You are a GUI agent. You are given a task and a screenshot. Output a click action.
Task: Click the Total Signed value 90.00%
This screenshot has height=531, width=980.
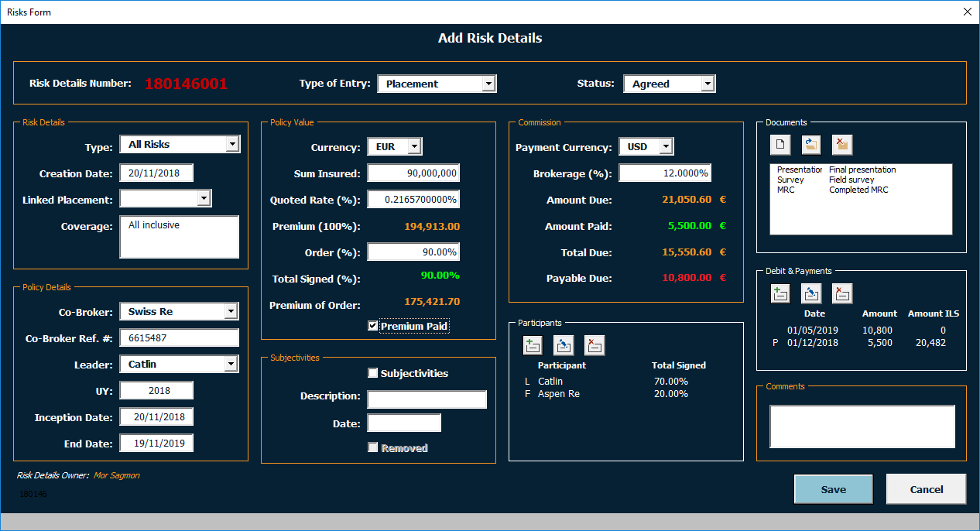click(x=440, y=275)
